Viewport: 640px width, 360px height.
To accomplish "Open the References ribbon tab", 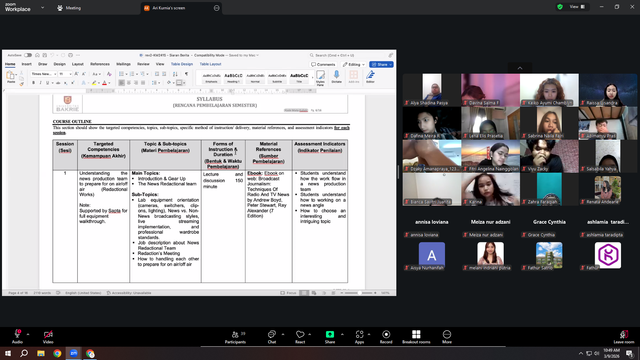I will coord(100,64).
